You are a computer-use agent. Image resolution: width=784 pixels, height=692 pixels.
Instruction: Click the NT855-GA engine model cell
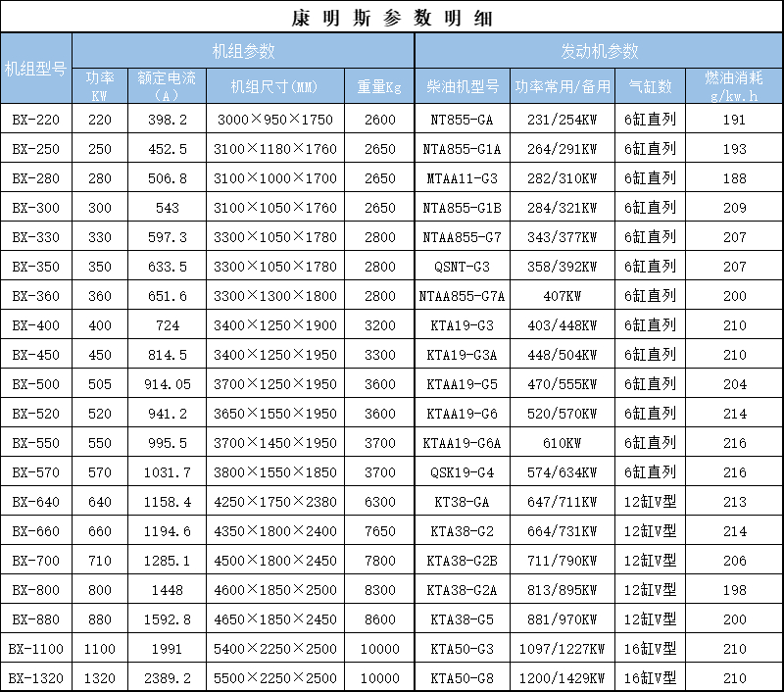(463, 119)
